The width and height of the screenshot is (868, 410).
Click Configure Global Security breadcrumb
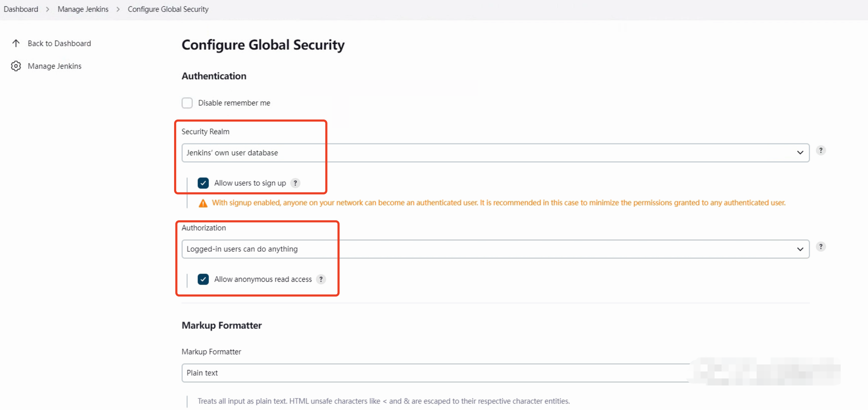tap(168, 9)
